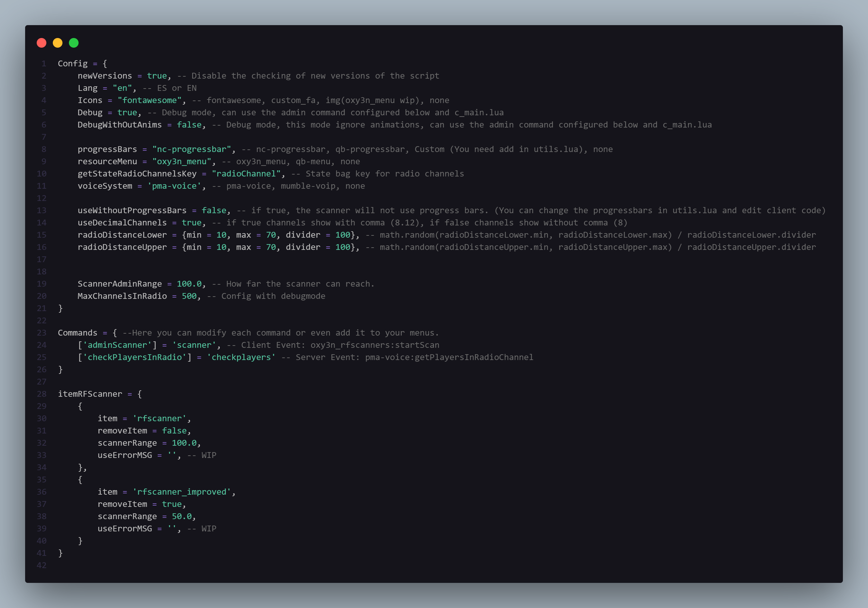Click line number 28 in the gutter
This screenshot has height=608, width=868.
click(42, 394)
